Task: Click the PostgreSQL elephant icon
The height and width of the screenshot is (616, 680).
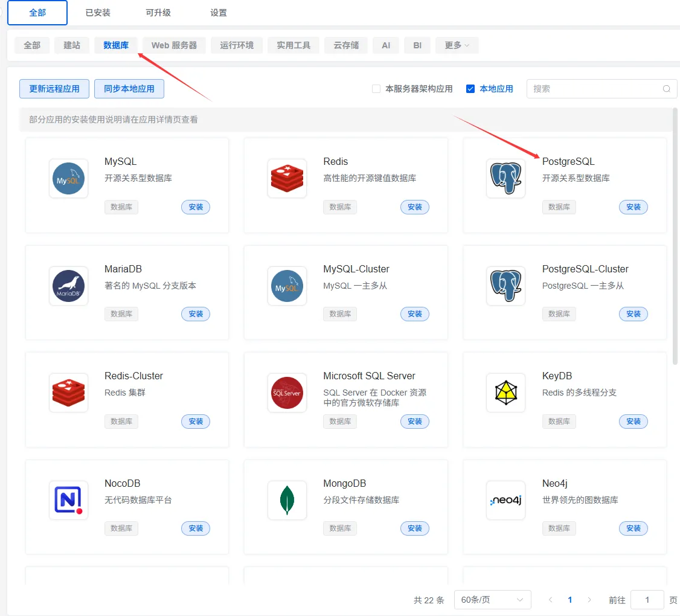Action: (505, 178)
